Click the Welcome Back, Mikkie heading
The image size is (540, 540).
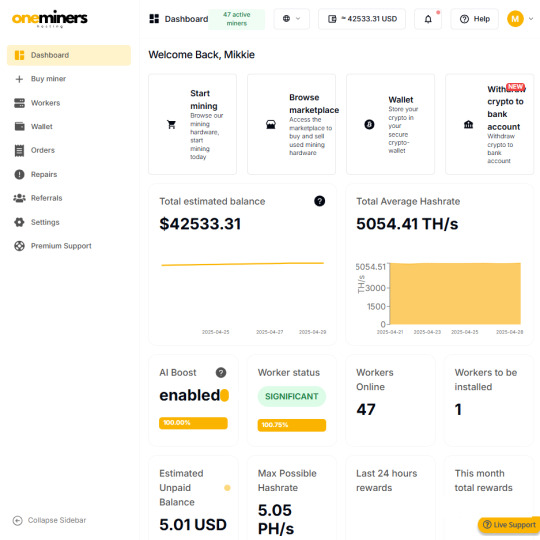[201, 55]
